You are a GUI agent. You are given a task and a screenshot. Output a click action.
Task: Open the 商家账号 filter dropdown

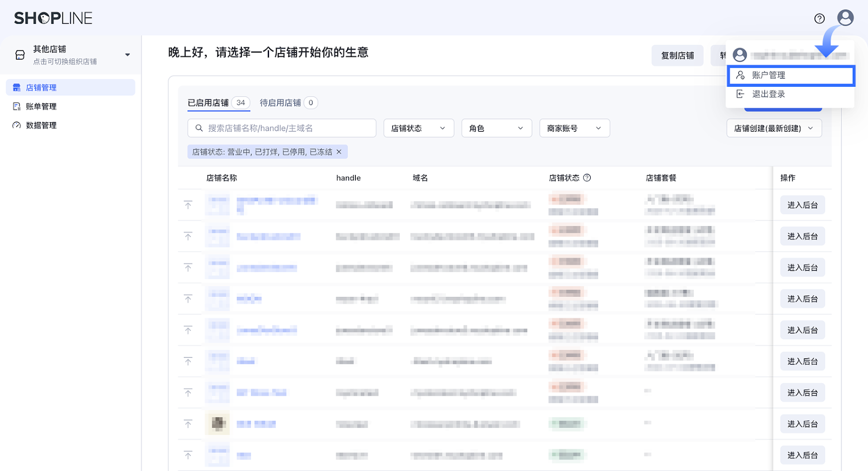pyautogui.click(x=574, y=128)
